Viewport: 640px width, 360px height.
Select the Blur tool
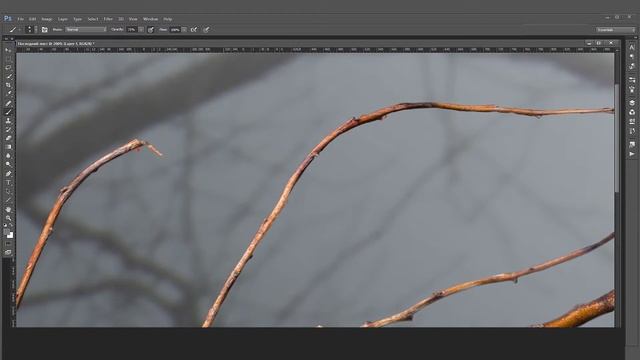click(x=8, y=156)
